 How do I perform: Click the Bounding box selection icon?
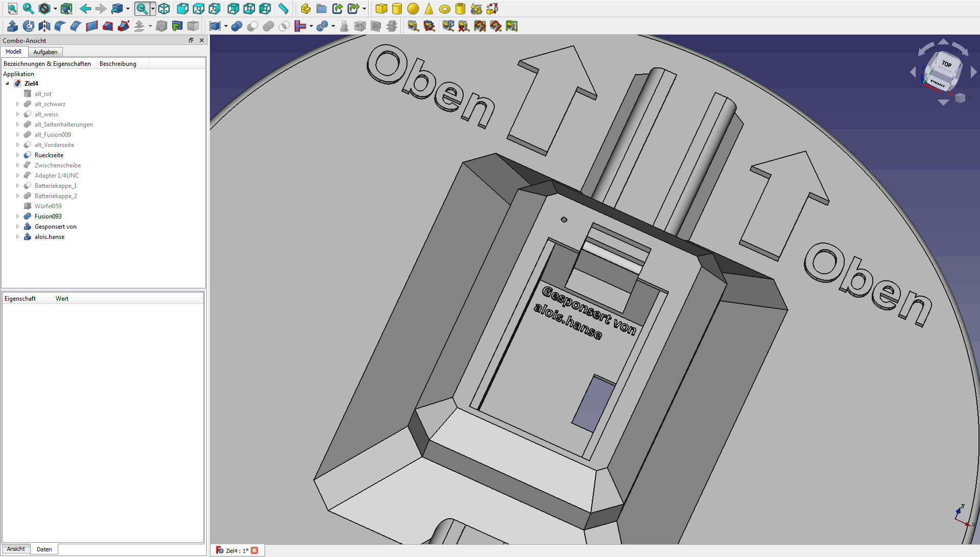pyautogui.click(x=66, y=9)
